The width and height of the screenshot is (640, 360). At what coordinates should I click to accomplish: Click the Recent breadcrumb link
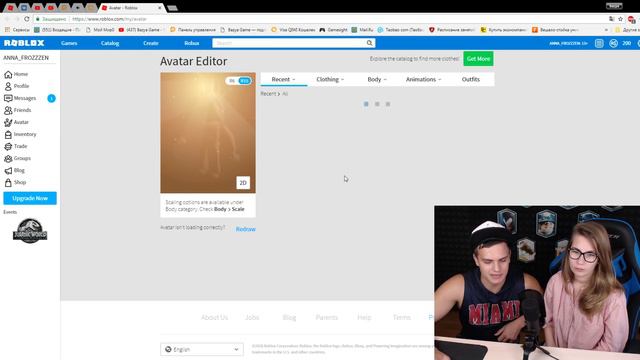point(268,94)
